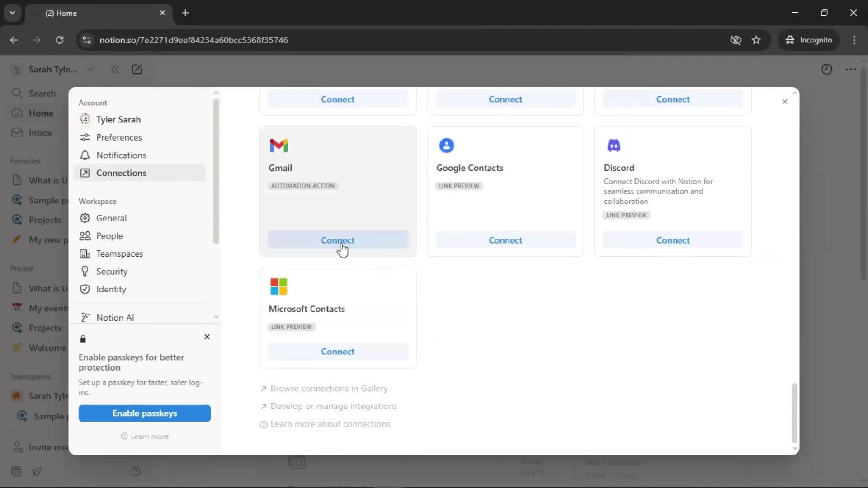
Task: Open the page more options menu
Action: [851, 69]
